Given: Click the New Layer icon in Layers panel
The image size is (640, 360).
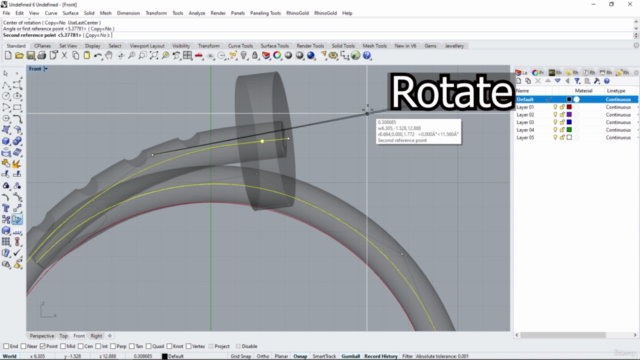Looking at the screenshot, I should 519,81.
